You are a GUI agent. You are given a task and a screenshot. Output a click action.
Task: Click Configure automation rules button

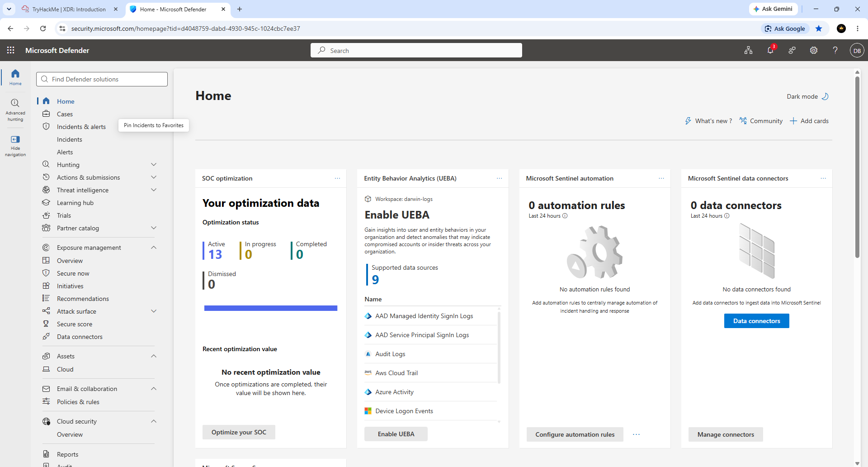point(575,434)
